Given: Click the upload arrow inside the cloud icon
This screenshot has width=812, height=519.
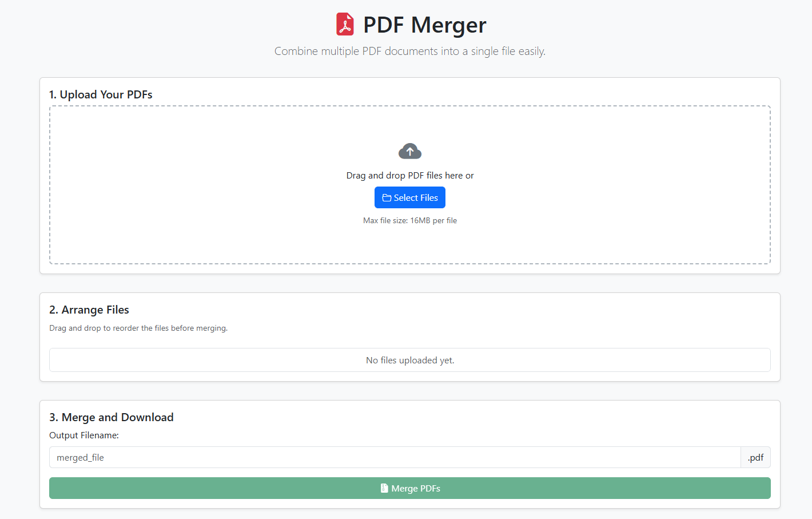Looking at the screenshot, I should [409, 150].
